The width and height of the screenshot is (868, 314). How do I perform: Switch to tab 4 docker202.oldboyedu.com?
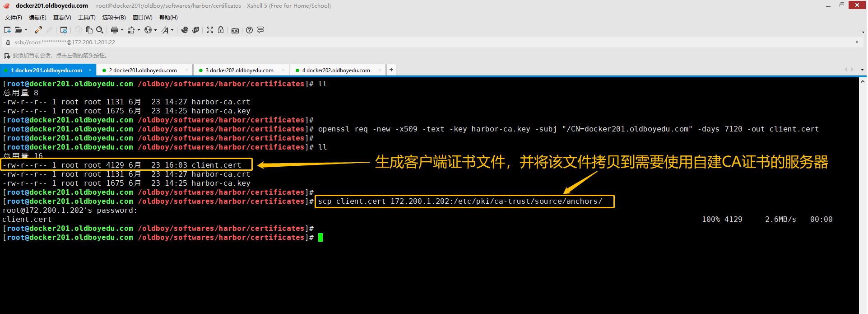click(x=338, y=70)
